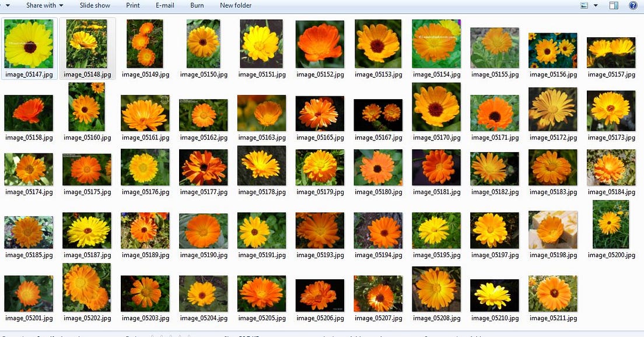Select the pale image_05198.jpg thumbnail

coord(552,230)
